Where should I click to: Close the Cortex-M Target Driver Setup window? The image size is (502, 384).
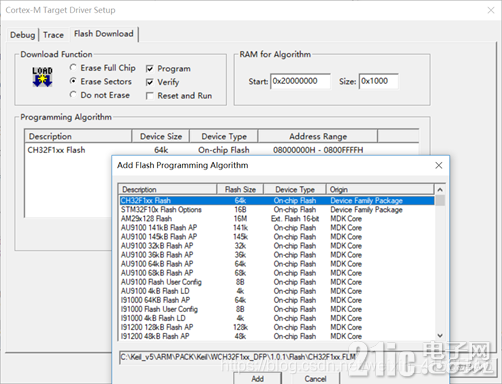[491, 10]
